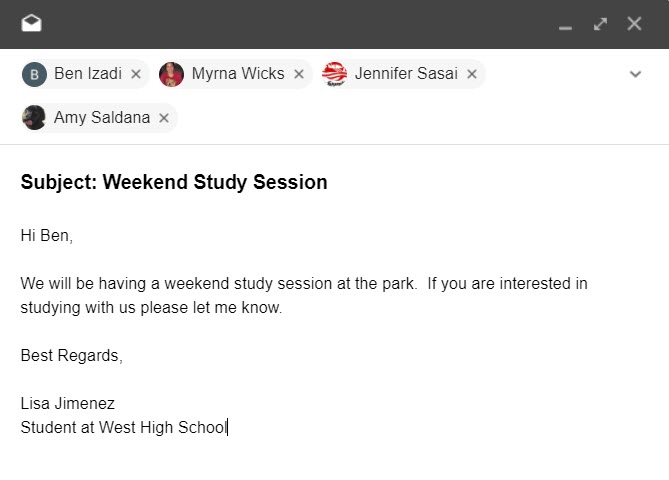The width and height of the screenshot is (669, 480).
Task: Select the Ben Izadi recipient chip
Action: point(88,74)
